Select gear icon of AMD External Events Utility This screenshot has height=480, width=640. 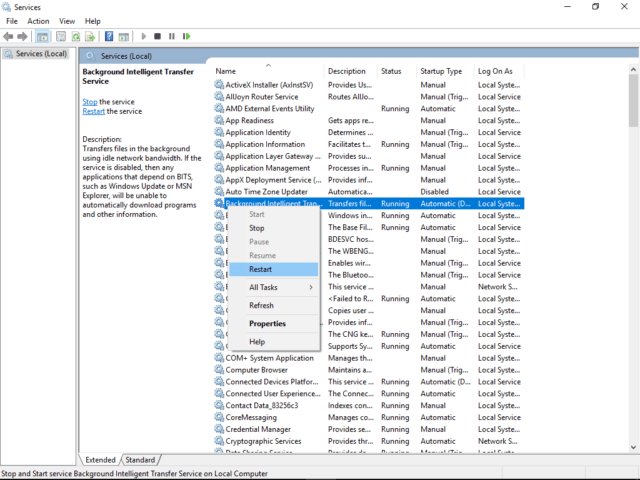(x=219, y=108)
